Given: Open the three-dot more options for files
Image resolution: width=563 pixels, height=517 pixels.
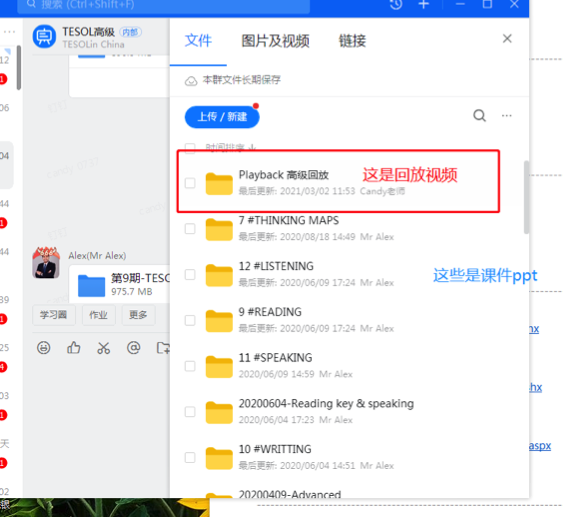Looking at the screenshot, I should click(x=507, y=116).
